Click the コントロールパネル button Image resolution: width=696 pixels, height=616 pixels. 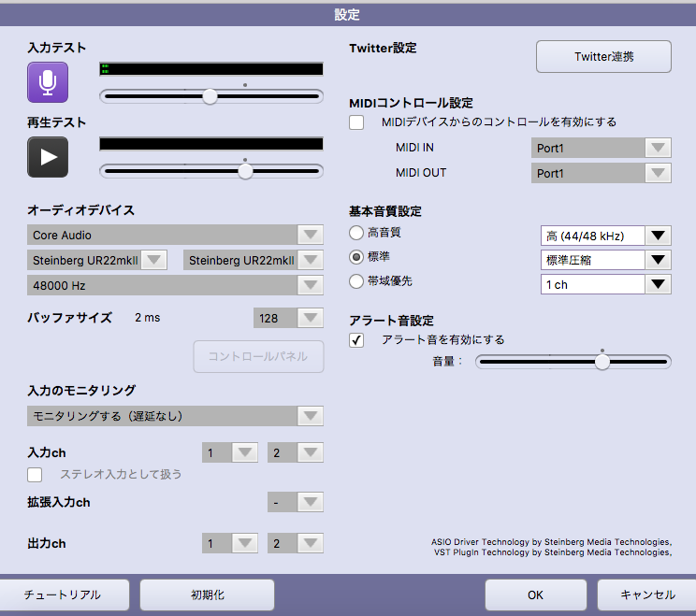[258, 356]
